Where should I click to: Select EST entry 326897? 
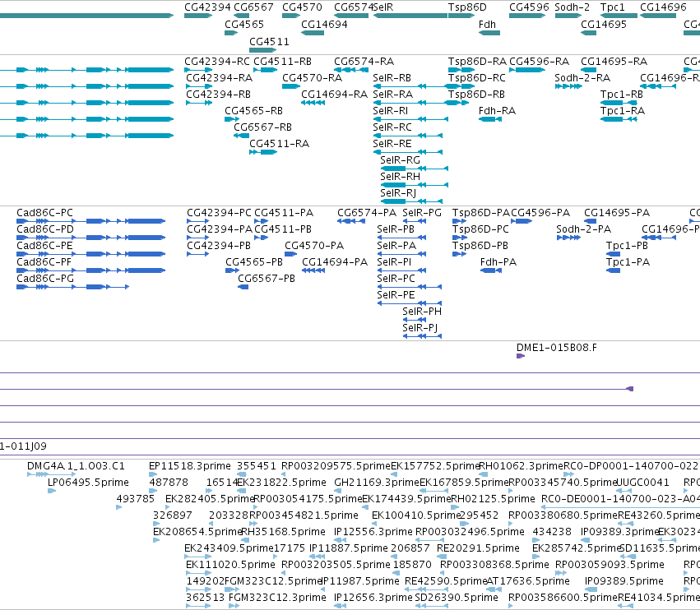pyautogui.click(x=172, y=515)
